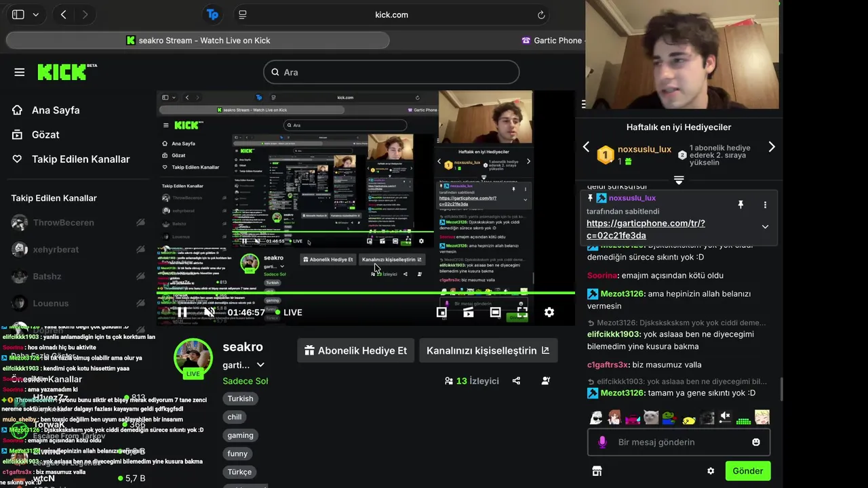The image size is (868, 488).
Task: Click blonde anime girl emote
Action: tap(762, 418)
